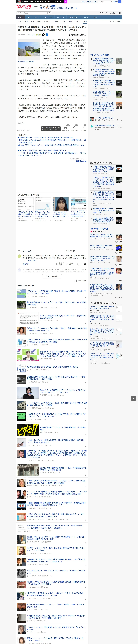Image resolution: width=138 pixels, height=644 pixels.
Task: Click the ログイン link
Action: click(x=42, y=8)
